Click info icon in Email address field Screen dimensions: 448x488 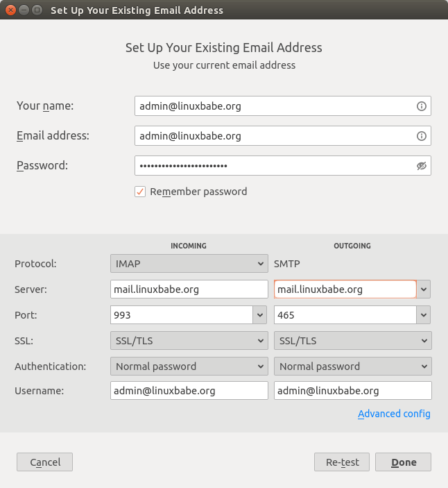pyautogui.click(x=421, y=136)
